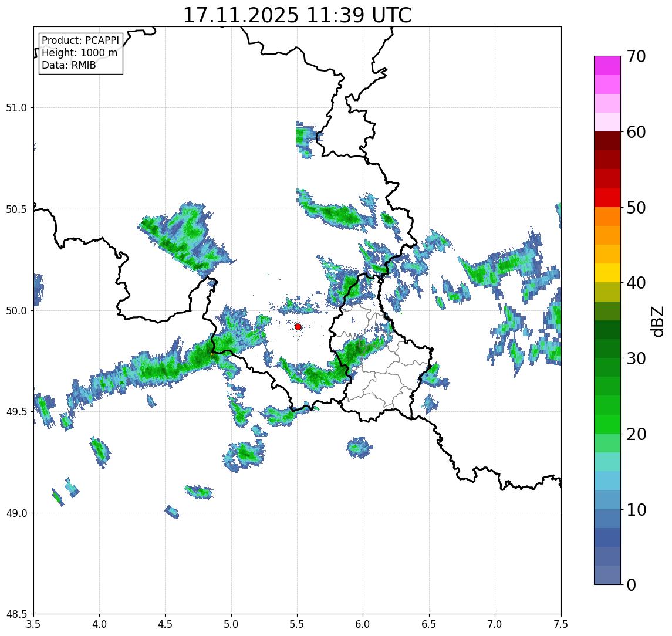Image resolution: width=672 pixels, height=636 pixels.
Task: Click the latitude axis label 51.0
Action: [16, 108]
